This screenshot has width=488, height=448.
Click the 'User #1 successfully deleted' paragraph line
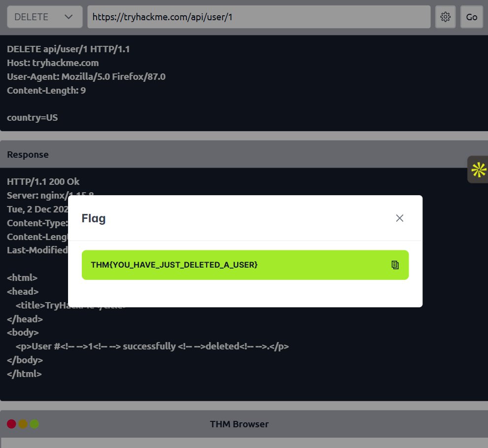(152, 346)
